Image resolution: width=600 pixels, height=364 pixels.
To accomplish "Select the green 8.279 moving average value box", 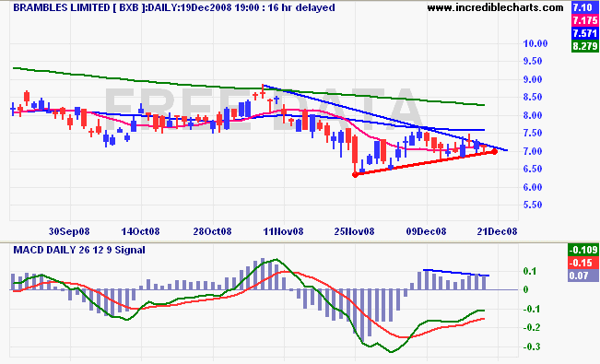I will tap(584, 46).
